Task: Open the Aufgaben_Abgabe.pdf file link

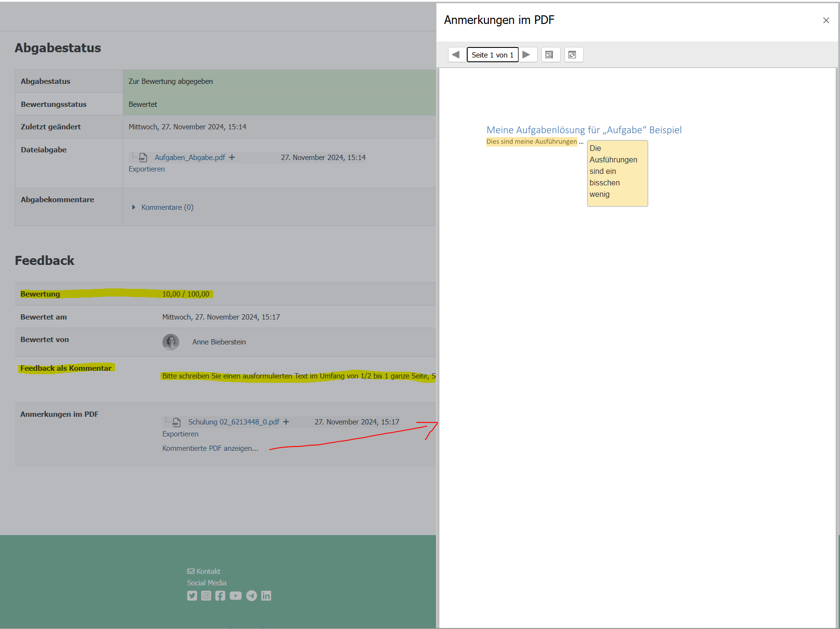Action: 190,158
